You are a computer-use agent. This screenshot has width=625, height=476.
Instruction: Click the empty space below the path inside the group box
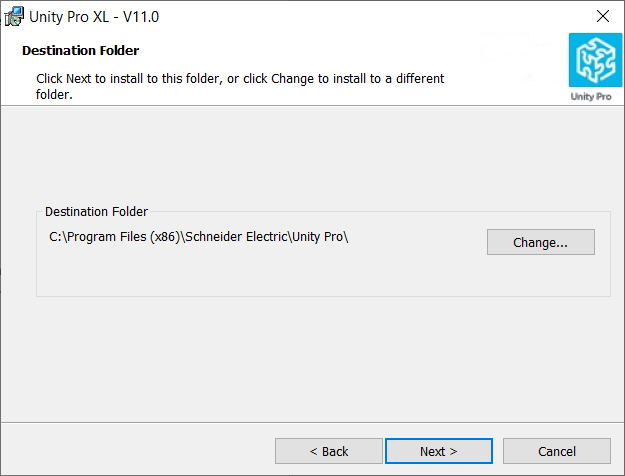point(259,271)
